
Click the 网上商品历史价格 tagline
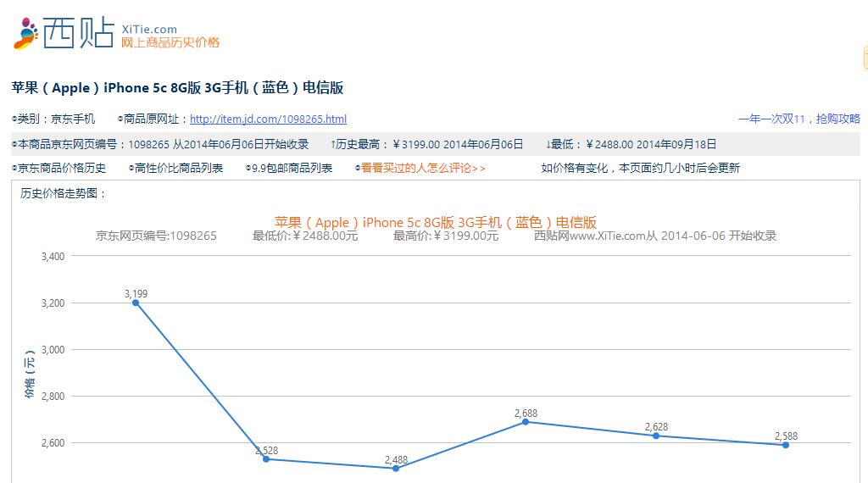[170, 42]
